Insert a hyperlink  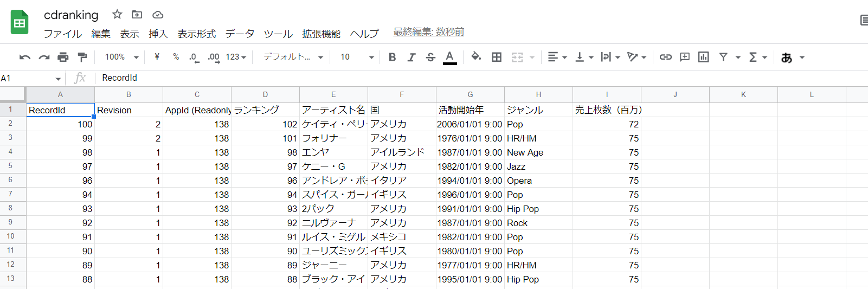(666, 57)
